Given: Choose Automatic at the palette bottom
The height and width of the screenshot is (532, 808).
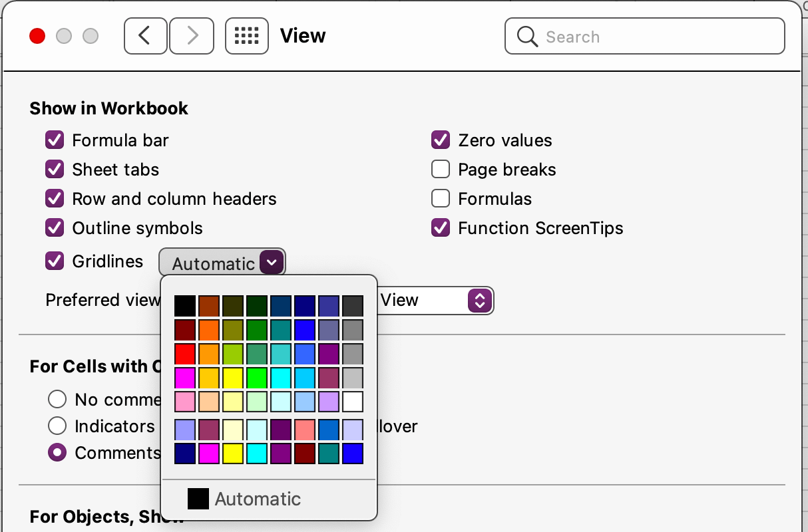Looking at the screenshot, I should (258, 499).
